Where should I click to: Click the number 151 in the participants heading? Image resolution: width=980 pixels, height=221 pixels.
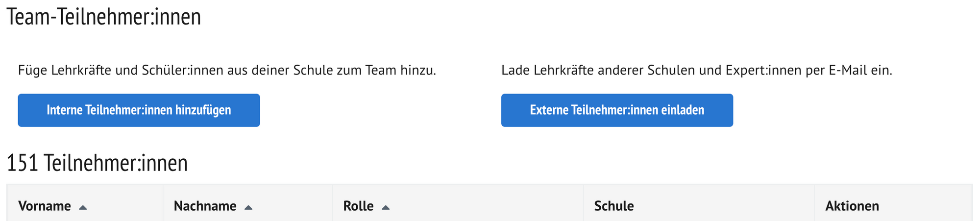point(22,163)
